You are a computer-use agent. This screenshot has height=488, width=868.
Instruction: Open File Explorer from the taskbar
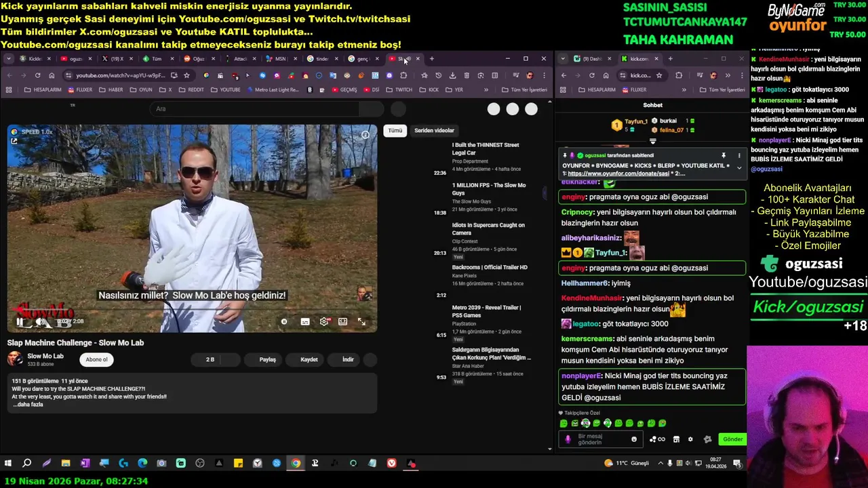pyautogui.click(x=66, y=464)
